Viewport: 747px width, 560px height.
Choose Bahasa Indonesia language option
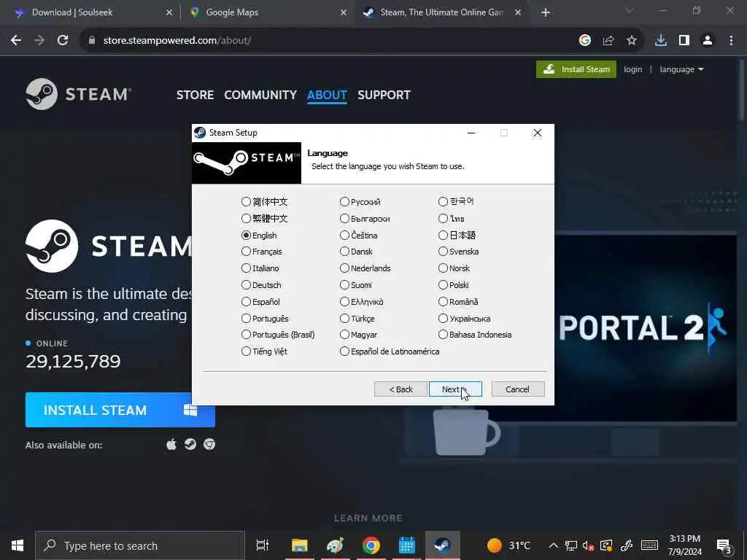pos(443,335)
